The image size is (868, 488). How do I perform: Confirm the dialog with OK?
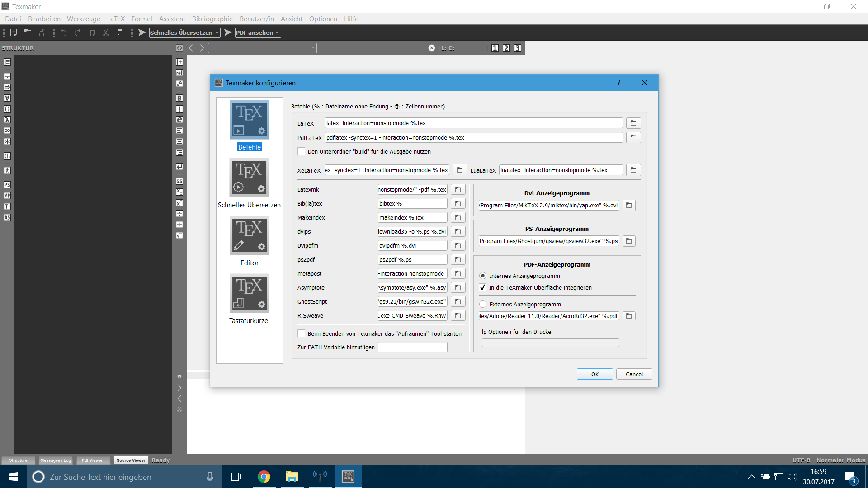pyautogui.click(x=595, y=374)
